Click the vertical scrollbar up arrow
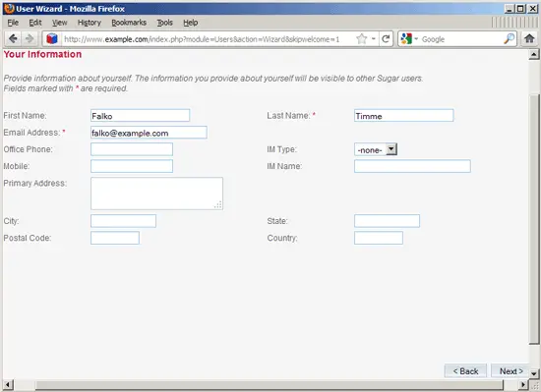Image resolution: width=541 pixels, height=392 pixels. point(534,54)
